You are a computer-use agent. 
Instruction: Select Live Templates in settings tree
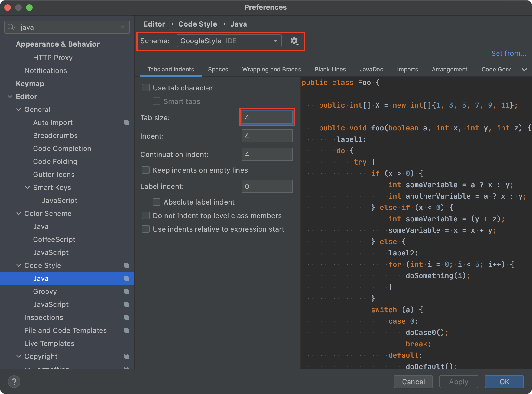click(x=49, y=343)
